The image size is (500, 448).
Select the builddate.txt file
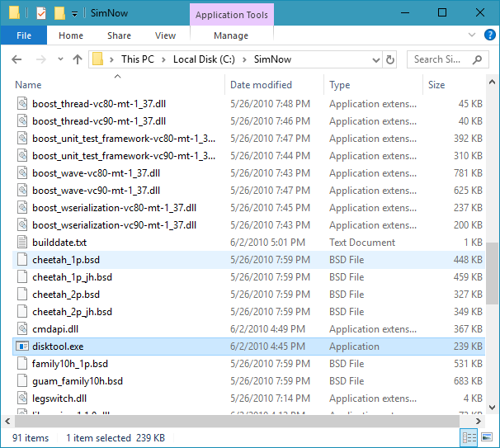[59, 243]
